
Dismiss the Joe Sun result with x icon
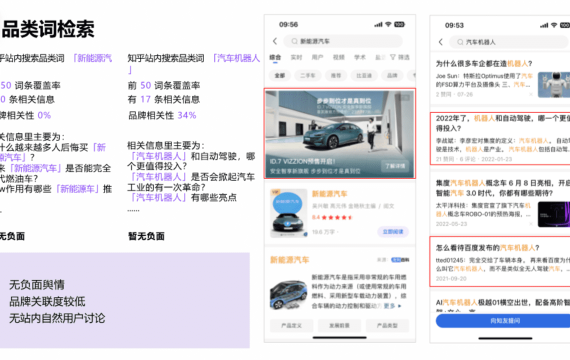[x=531, y=94]
